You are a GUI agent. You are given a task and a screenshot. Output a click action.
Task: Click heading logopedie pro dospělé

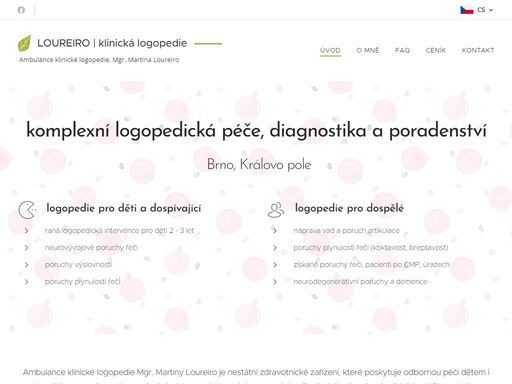coord(349,208)
